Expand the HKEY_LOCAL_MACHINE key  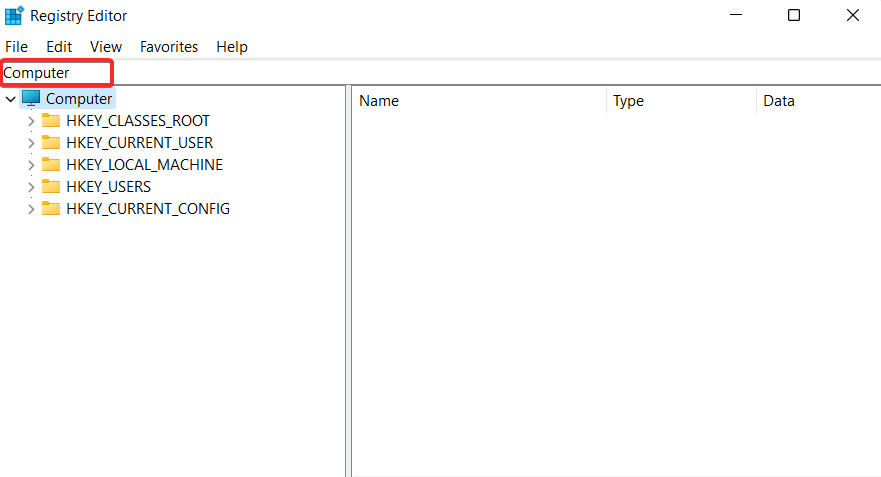coord(30,165)
